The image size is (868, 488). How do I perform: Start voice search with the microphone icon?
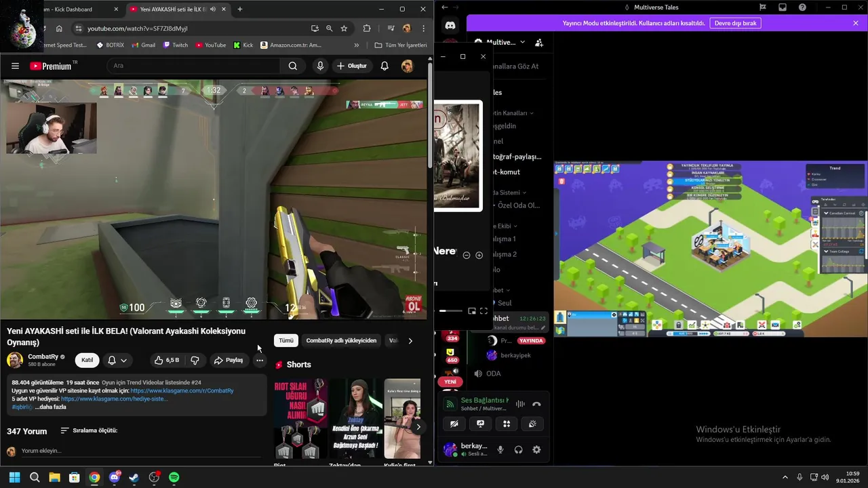[321, 66]
